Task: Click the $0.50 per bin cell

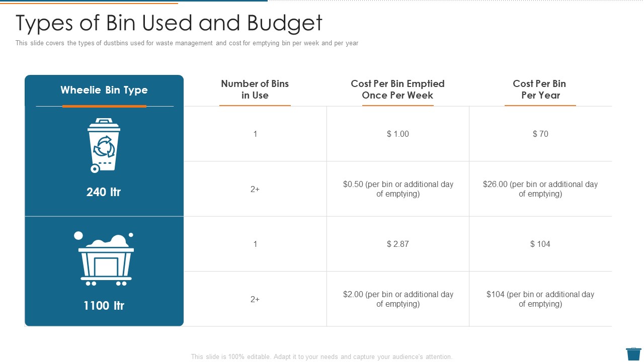Action: (398, 189)
